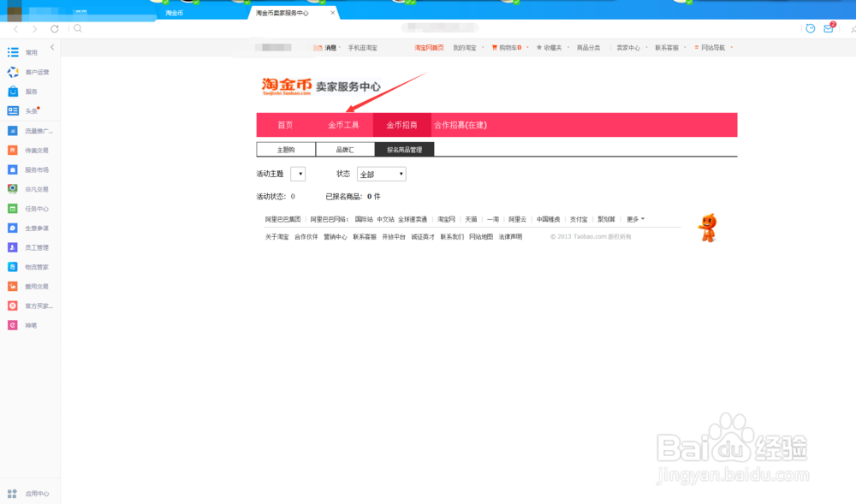Open the sidebar entry below 服务市场
The image size is (856, 504).
pyautogui.click(x=28, y=189)
